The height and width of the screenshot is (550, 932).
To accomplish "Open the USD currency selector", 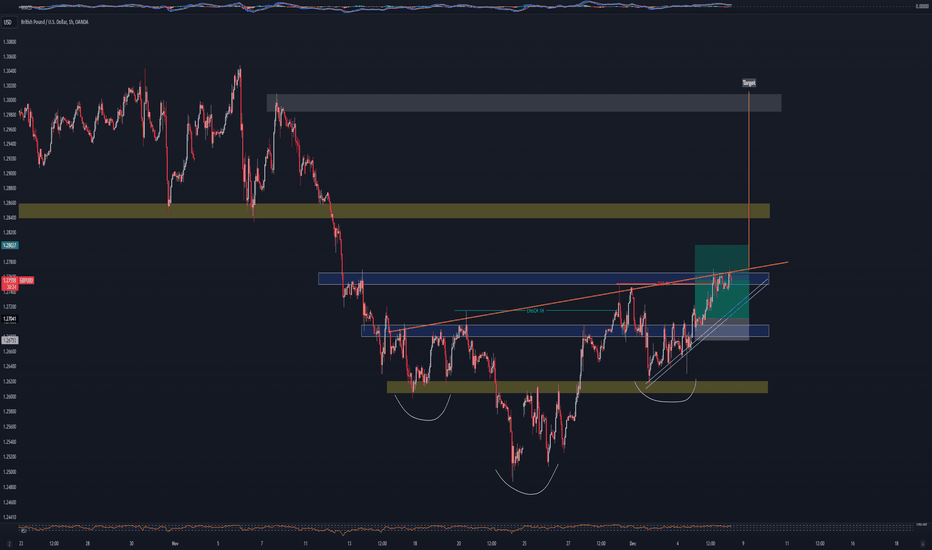I will coord(8,22).
